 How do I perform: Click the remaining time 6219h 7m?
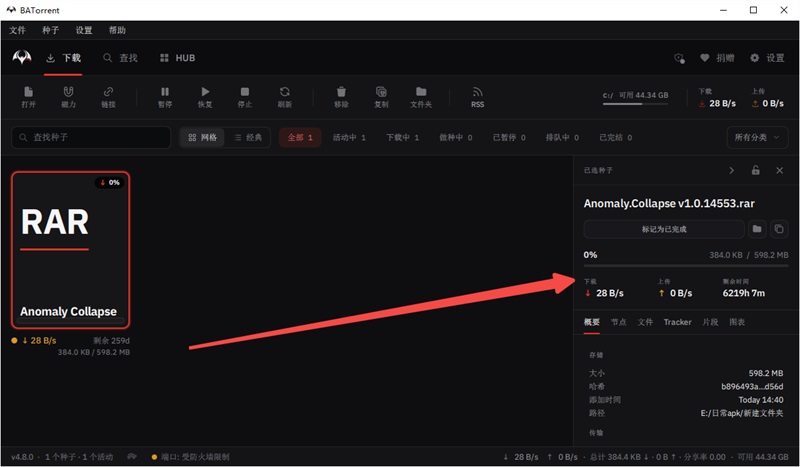(743, 293)
